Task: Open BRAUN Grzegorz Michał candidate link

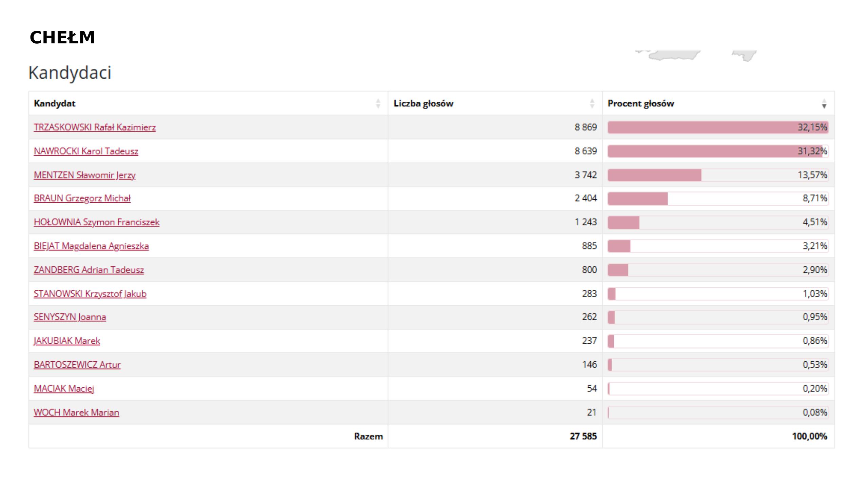Action: pos(82,198)
